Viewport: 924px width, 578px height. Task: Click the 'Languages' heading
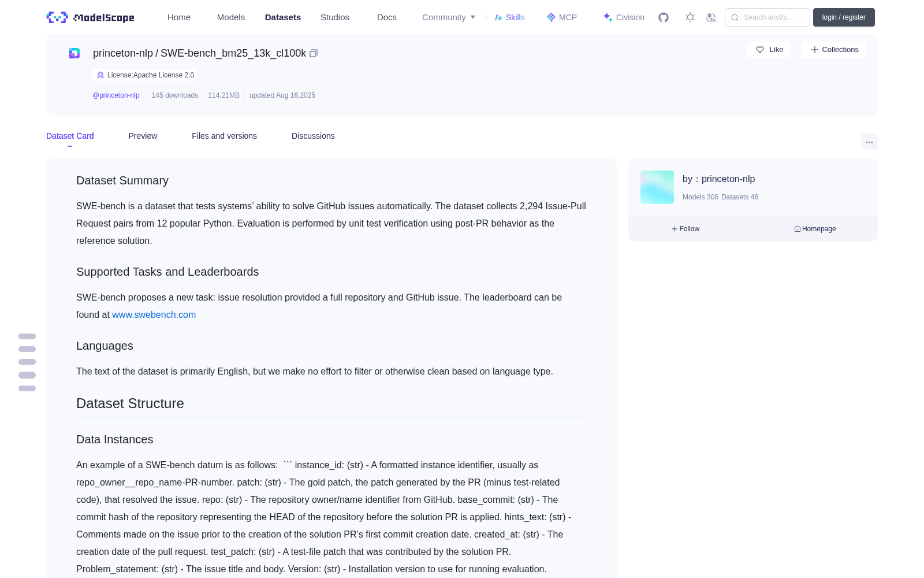coord(105,346)
